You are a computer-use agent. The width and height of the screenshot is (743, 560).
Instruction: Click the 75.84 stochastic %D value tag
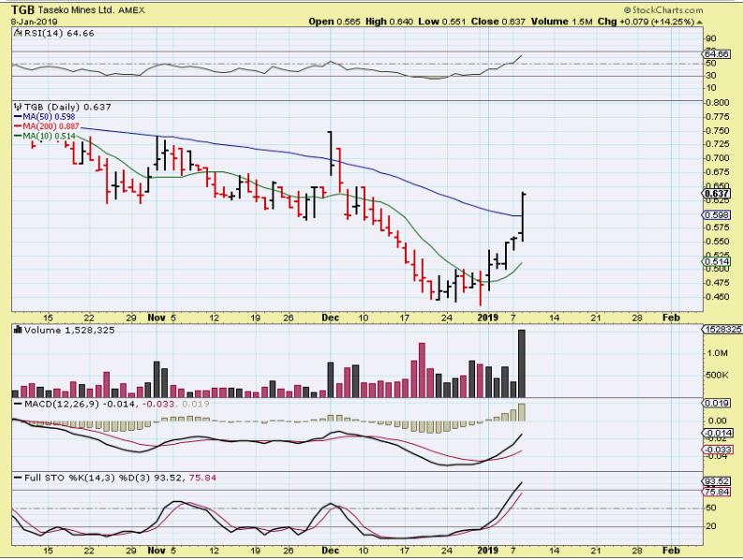(x=717, y=492)
